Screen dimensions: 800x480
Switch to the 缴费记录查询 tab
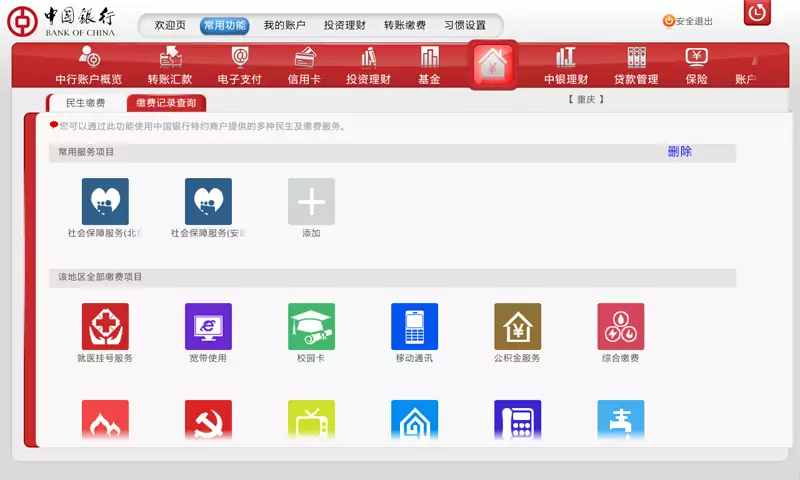(166, 102)
